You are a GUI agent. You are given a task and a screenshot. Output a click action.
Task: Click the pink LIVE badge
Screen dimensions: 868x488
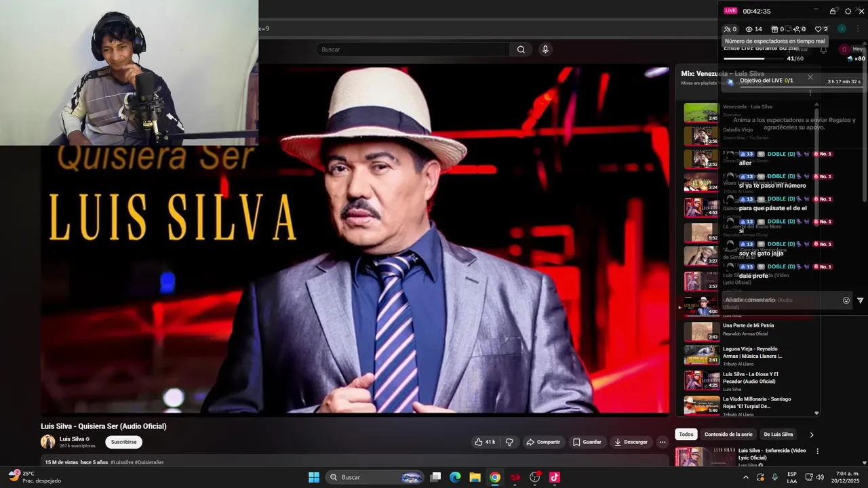(730, 11)
